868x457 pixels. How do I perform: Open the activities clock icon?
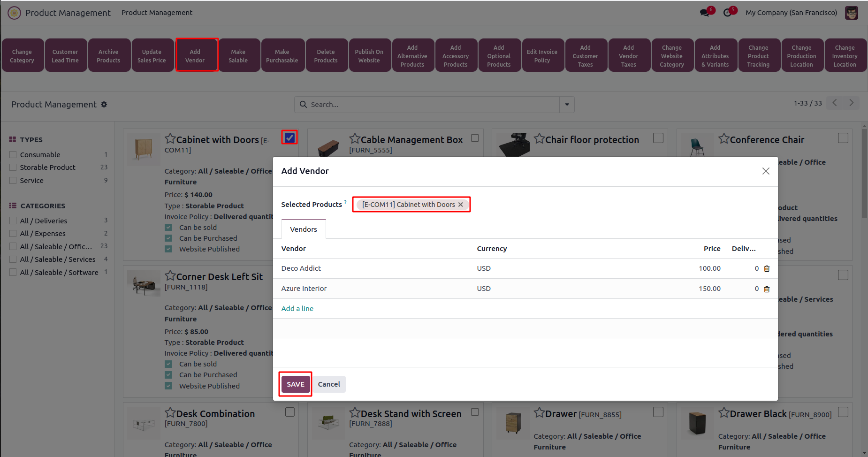click(727, 13)
